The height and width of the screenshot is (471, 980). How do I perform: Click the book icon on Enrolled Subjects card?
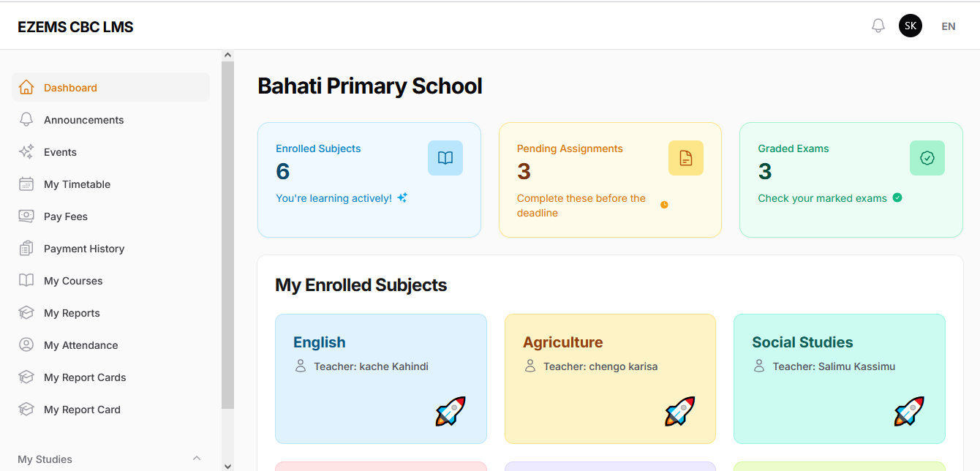click(x=445, y=158)
